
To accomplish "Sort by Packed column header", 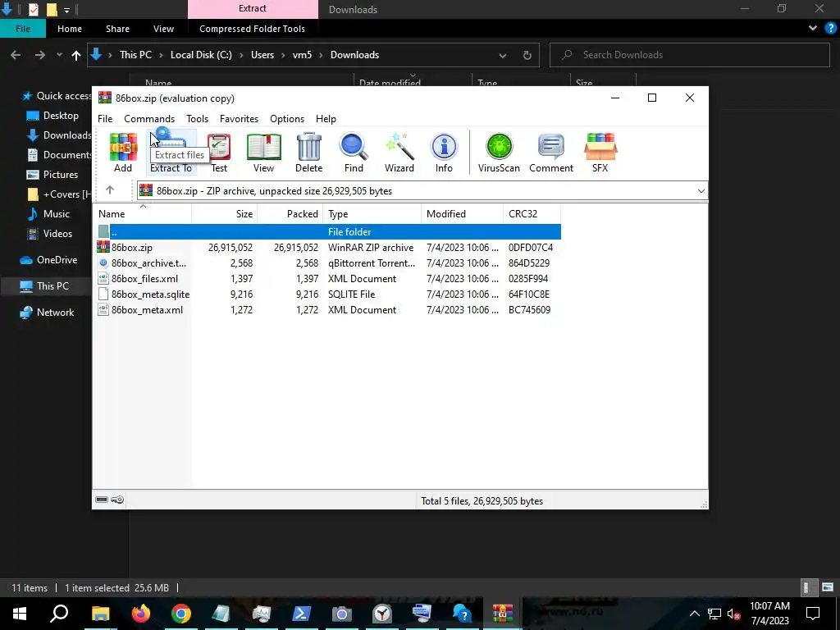I will point(290,213).
